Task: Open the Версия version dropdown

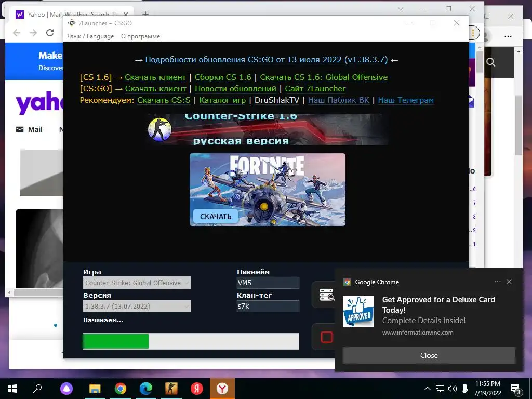Action: click(x=137, y=306)
